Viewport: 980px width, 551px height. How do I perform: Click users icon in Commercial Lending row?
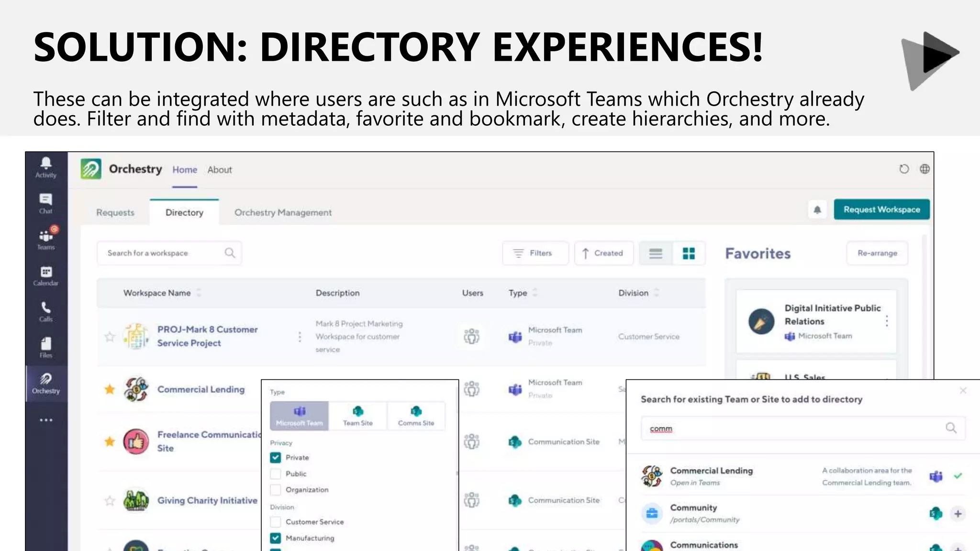(x=471, y=389)
